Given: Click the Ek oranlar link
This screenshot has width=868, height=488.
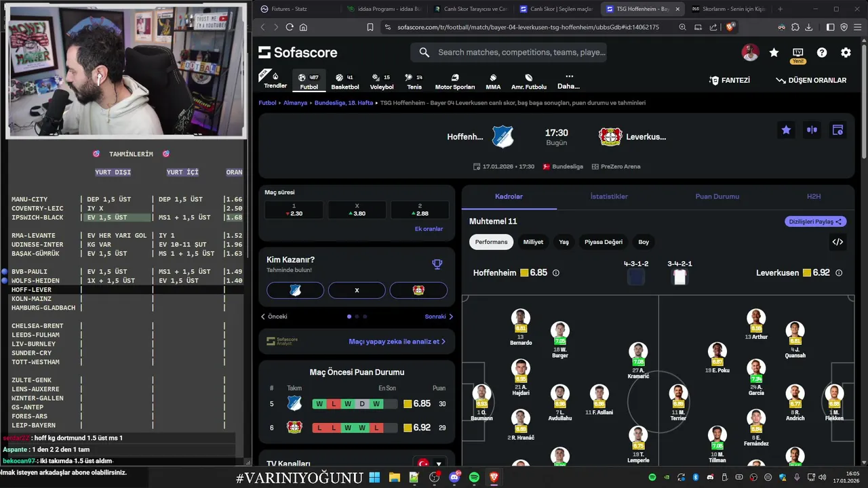Looking at the screenshot, I should coord(429,229).
